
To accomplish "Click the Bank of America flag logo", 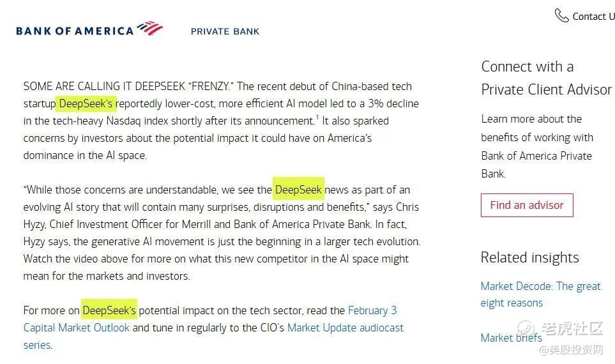I will coord(150,28).
